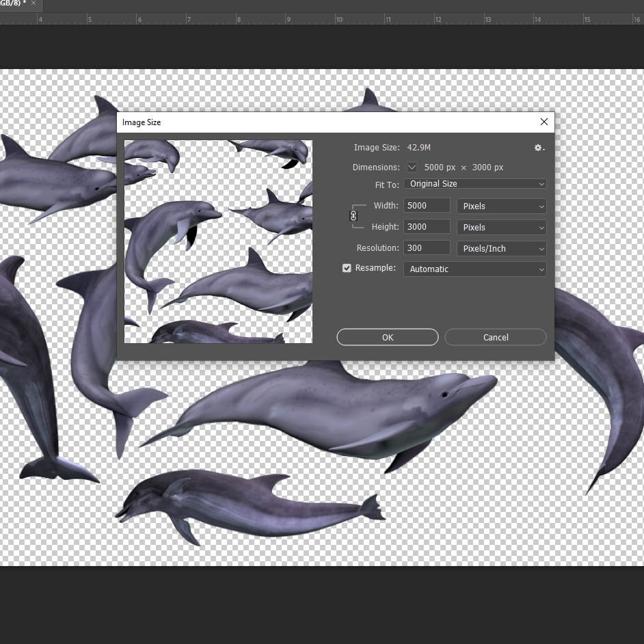Close the document tab with its X
644x644 pixels.
coord(33,3)
